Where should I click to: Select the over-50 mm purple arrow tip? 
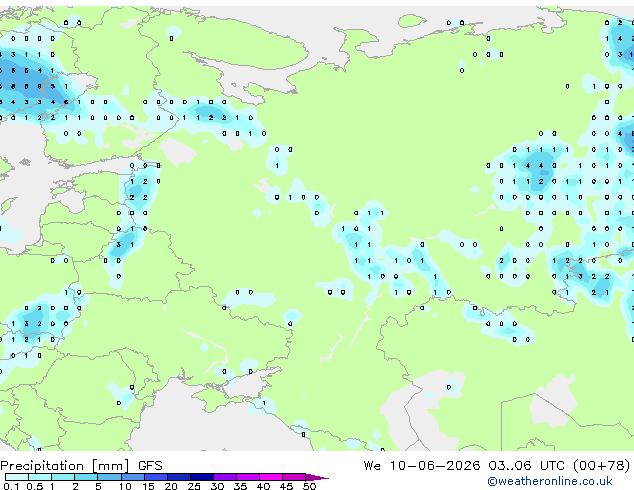(x=317, y=477)
